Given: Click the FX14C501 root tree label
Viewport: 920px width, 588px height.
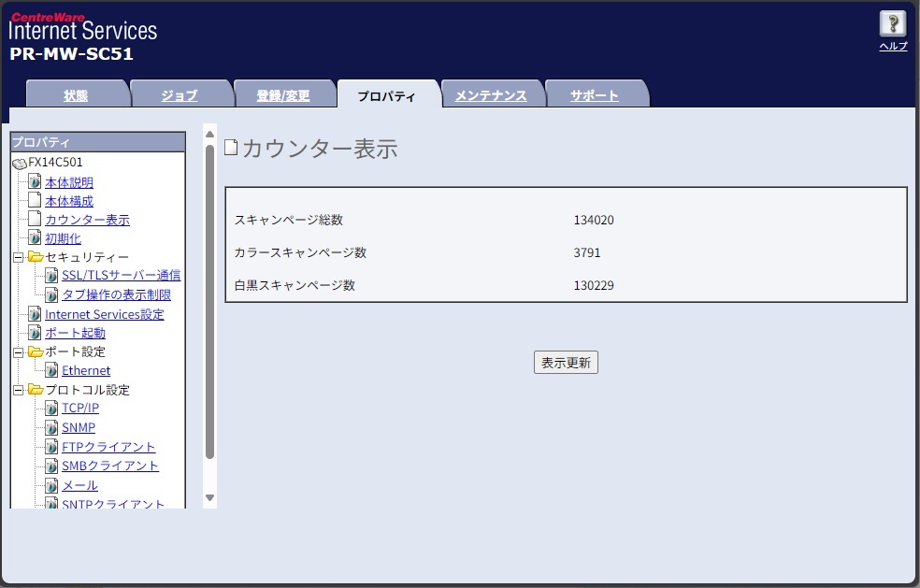Looking at the screenshot, I should tap(56, 163).
